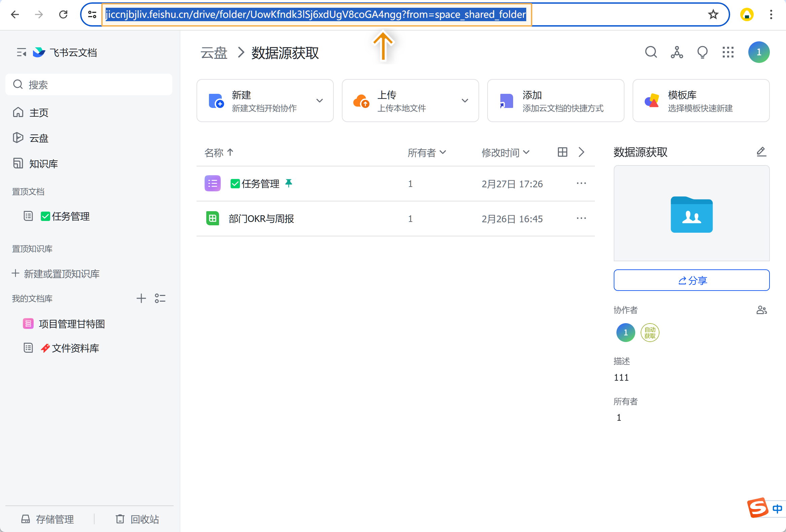
Task: Click the 分享 share button
Action: 691,280
